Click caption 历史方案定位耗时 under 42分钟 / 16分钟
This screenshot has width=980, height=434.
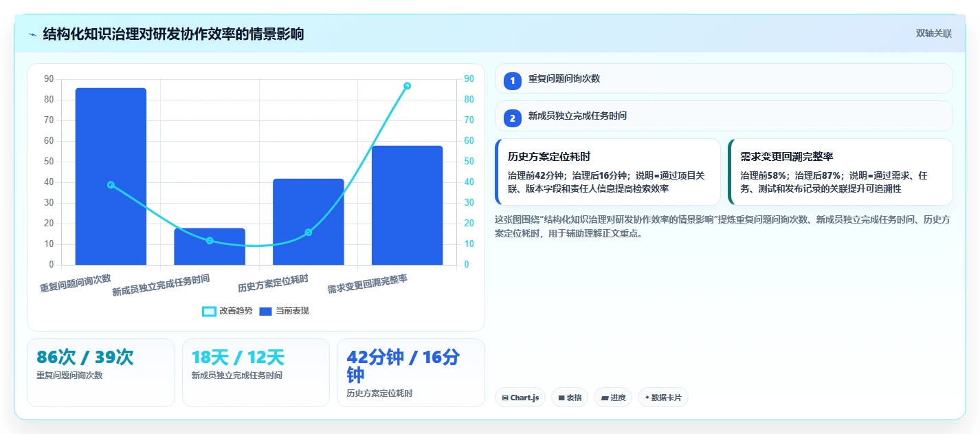[x=379, y=393]
